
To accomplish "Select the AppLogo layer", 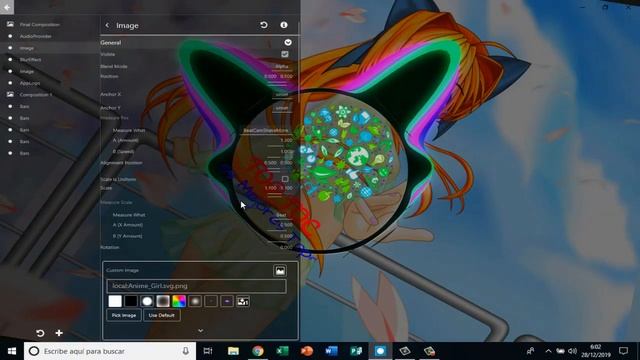I will pos(30,83).
